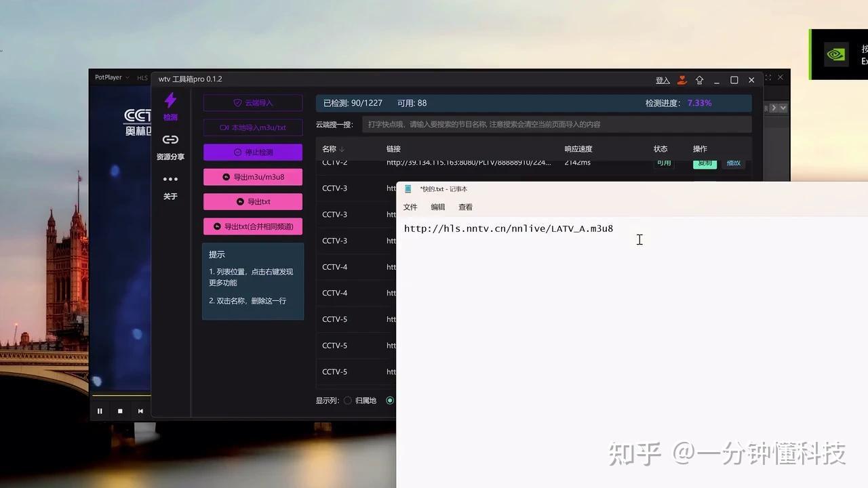
Task: Open the Notepad 编辑 menu
Action: 438,207
